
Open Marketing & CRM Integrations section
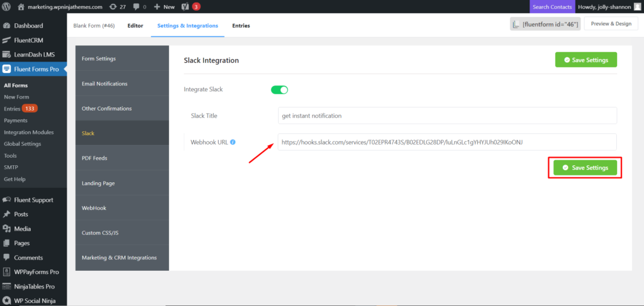coord(122,258)
